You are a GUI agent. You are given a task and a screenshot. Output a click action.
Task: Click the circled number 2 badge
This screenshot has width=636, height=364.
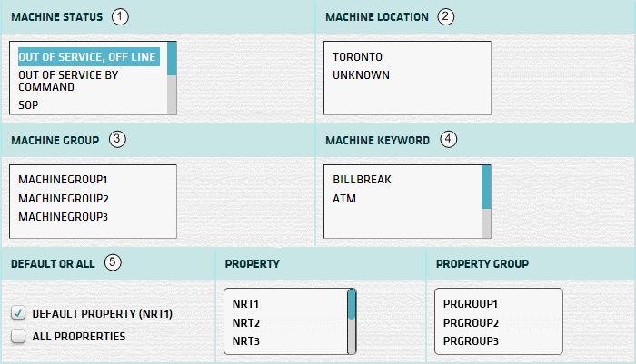(x=444, y=16)
